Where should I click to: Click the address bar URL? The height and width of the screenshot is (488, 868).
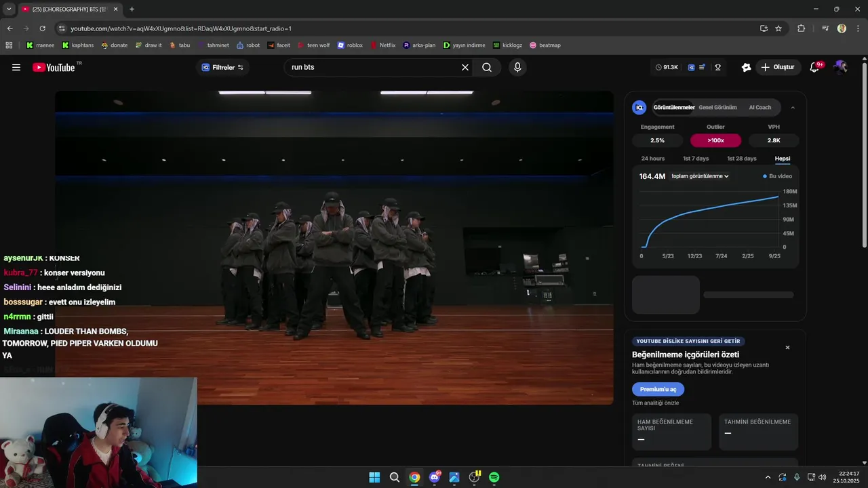181,28
